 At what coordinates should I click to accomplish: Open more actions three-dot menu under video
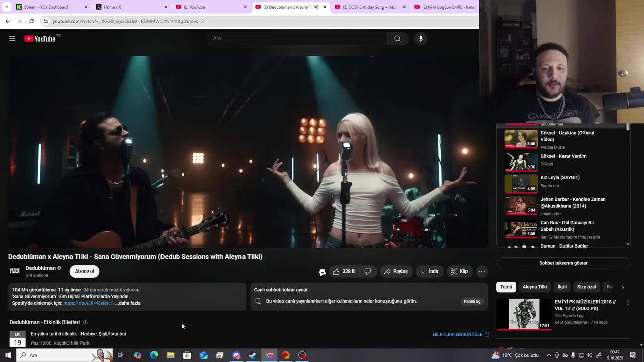pyautogui.click(x=482, y=271)
